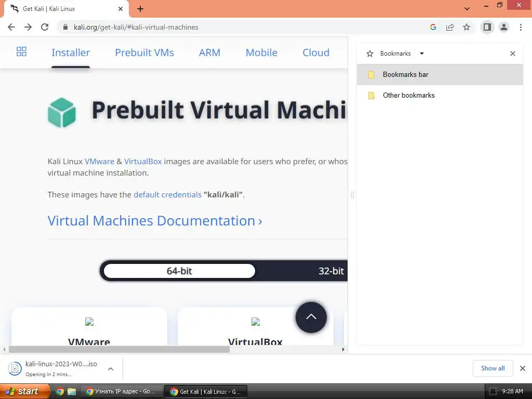Bookmark this tab with star icon

tap(467, 27)
